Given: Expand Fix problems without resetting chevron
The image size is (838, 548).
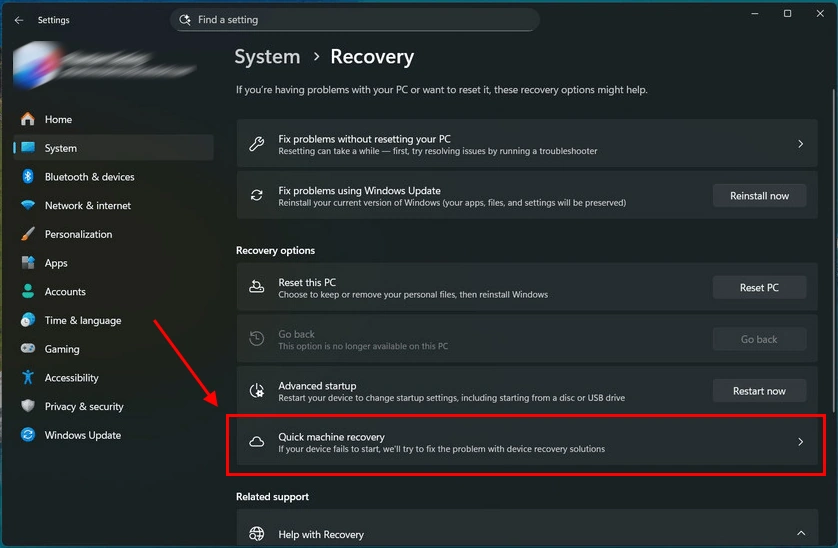Looking at the screenshot, I should point(800,144).
